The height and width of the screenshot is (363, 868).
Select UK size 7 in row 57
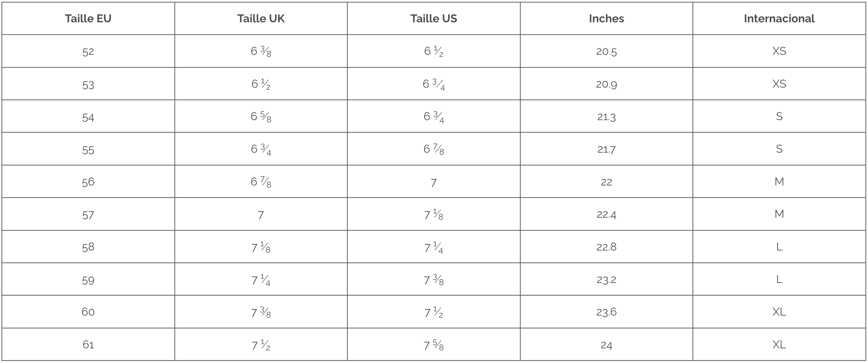click(x=261, y=215)
